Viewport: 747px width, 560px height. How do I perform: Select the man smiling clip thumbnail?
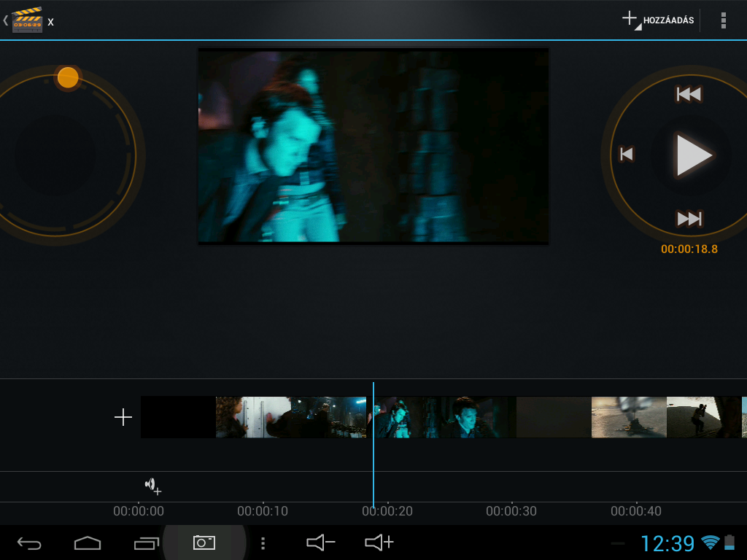tap(479, 417)
